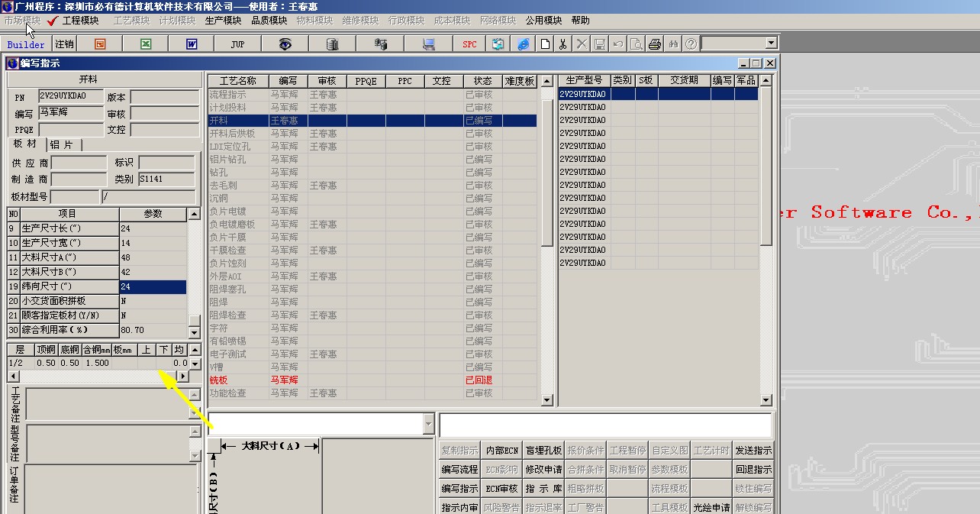Image resolution: width=980 pixels, height=514 pixels.
Task: Click the scissors cut icon
Action: [x=563, y=44]
